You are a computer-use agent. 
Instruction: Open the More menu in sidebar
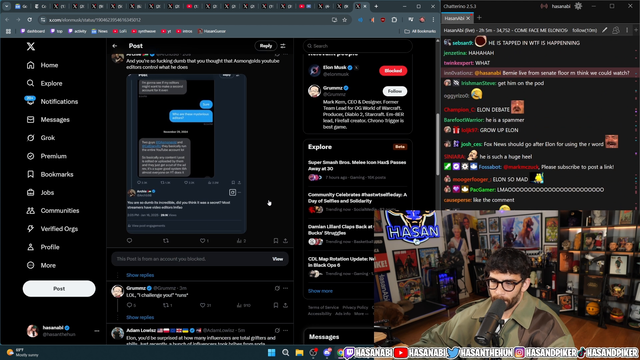click(41, 265)
